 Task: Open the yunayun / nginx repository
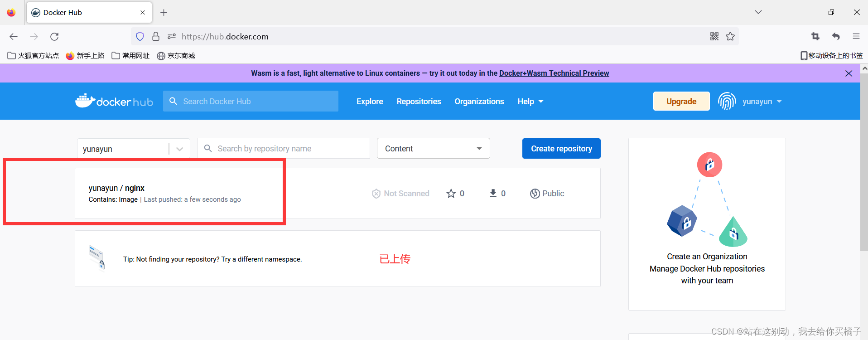116,188
